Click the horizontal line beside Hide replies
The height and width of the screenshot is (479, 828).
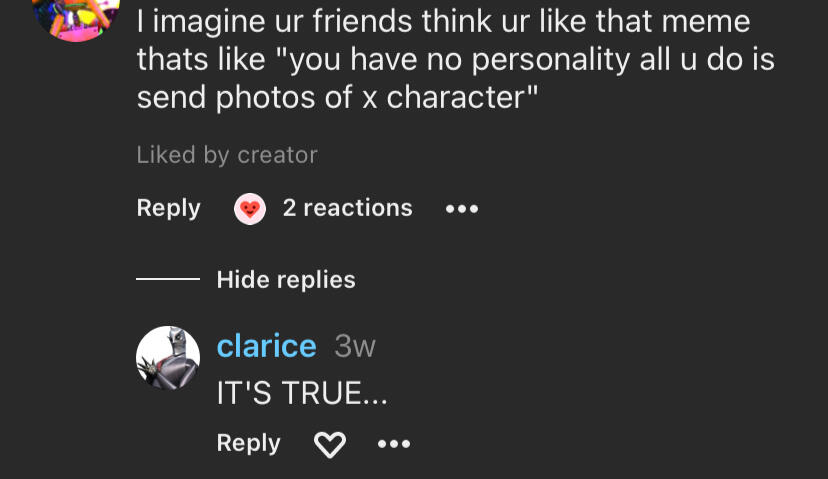point(168,280)
